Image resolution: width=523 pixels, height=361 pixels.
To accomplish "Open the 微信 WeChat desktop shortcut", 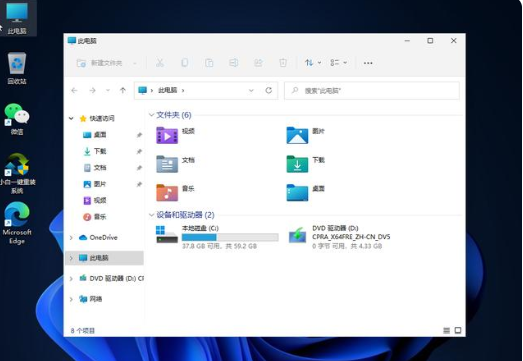I will [x=17, y=119].
